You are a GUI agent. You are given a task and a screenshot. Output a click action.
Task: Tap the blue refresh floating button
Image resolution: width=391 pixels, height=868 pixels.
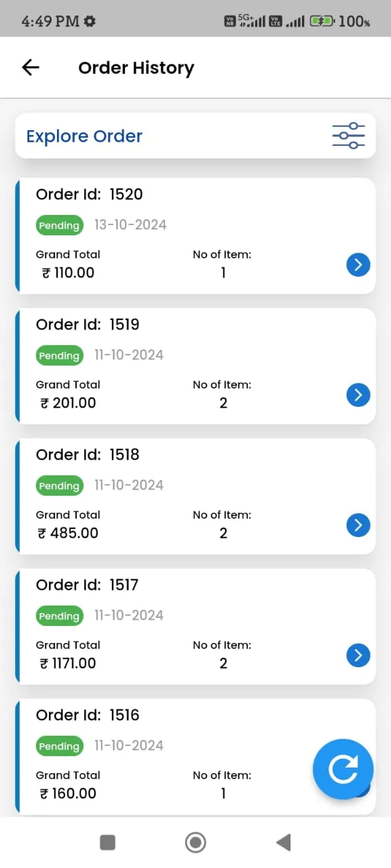(343, 769)
